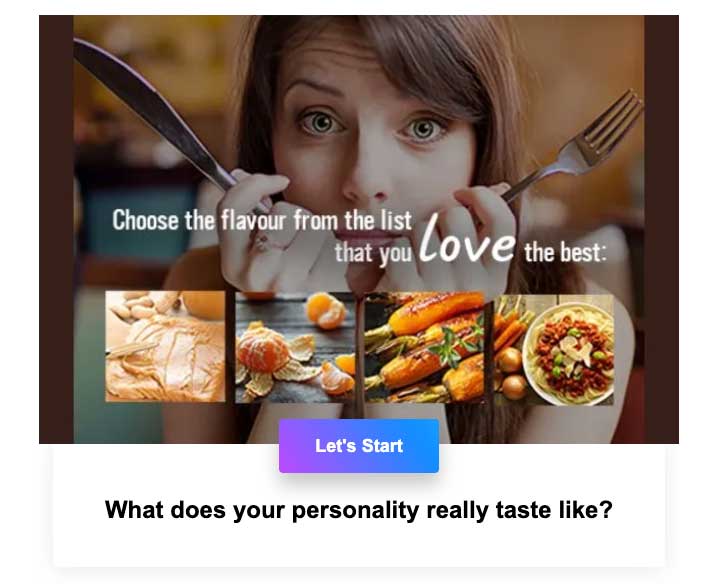Click the dark brown right border of banner
Image resolution: width=712 pixels, height=584 pixels.
pos(661,229)
